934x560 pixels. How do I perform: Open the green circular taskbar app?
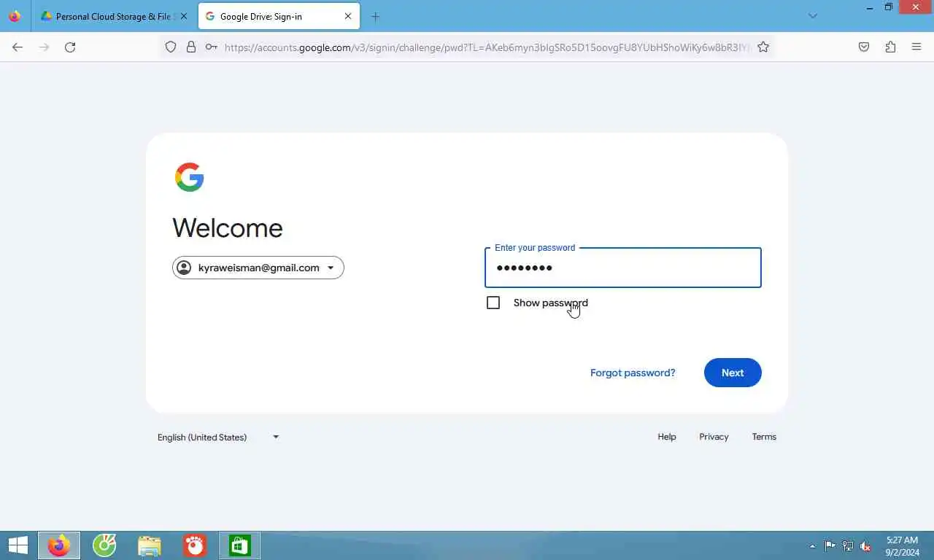coord(104,545)
